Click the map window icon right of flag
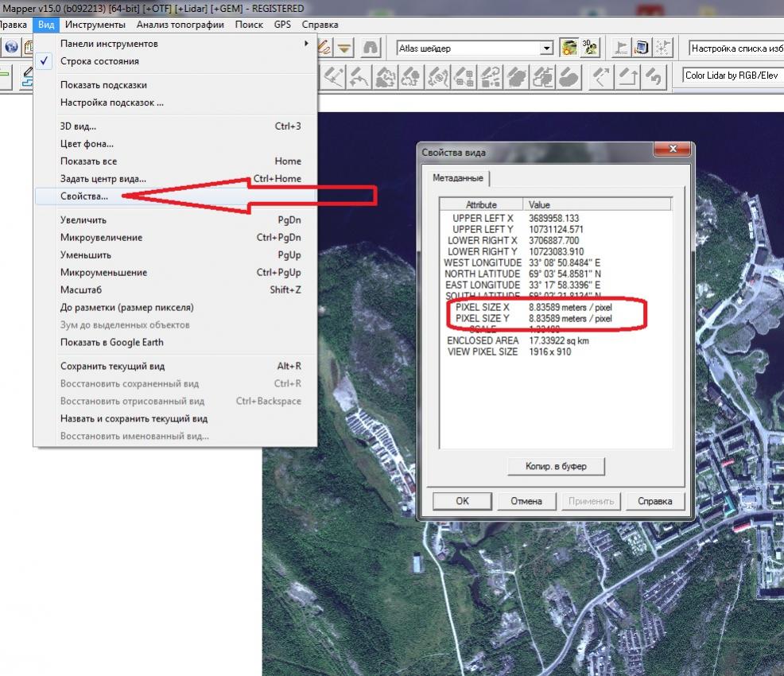The height and width of the screenshot is (676, 784). (x=642, y=48)
